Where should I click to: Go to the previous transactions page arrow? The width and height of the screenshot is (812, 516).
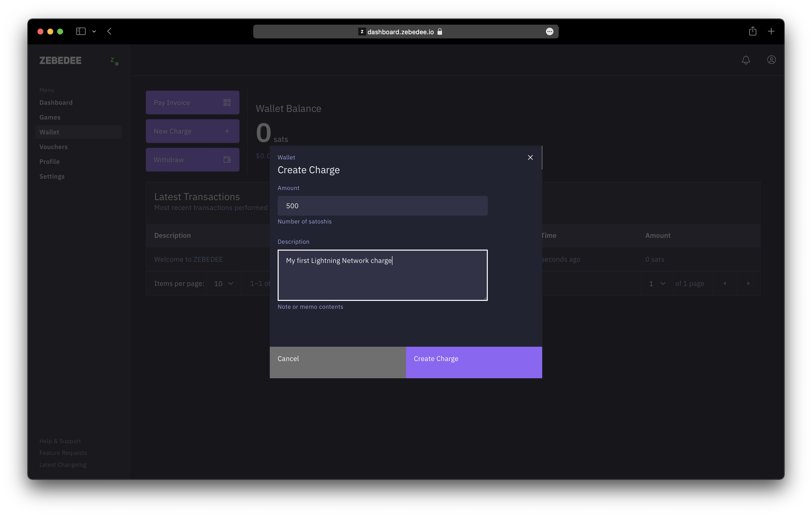tap(724, 284)
